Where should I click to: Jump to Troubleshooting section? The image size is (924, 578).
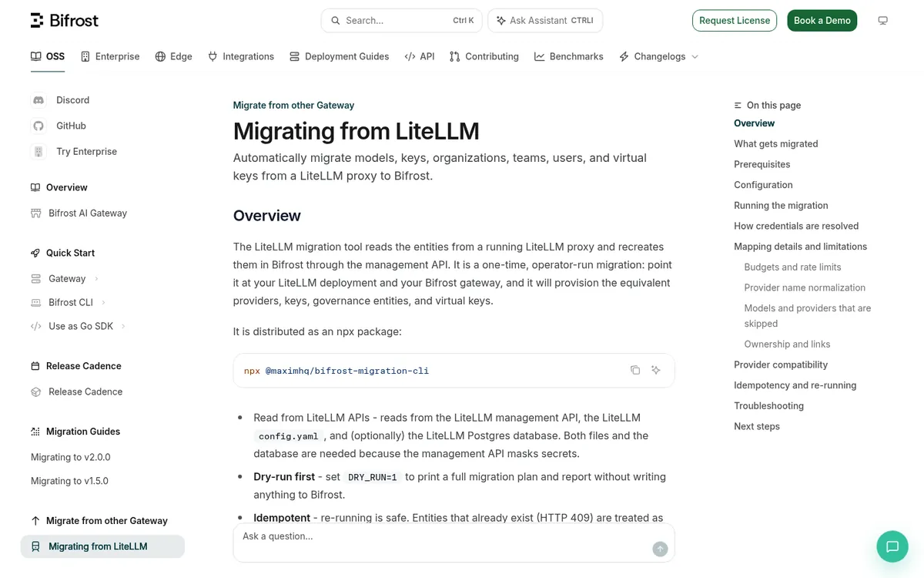coord(769,406)
